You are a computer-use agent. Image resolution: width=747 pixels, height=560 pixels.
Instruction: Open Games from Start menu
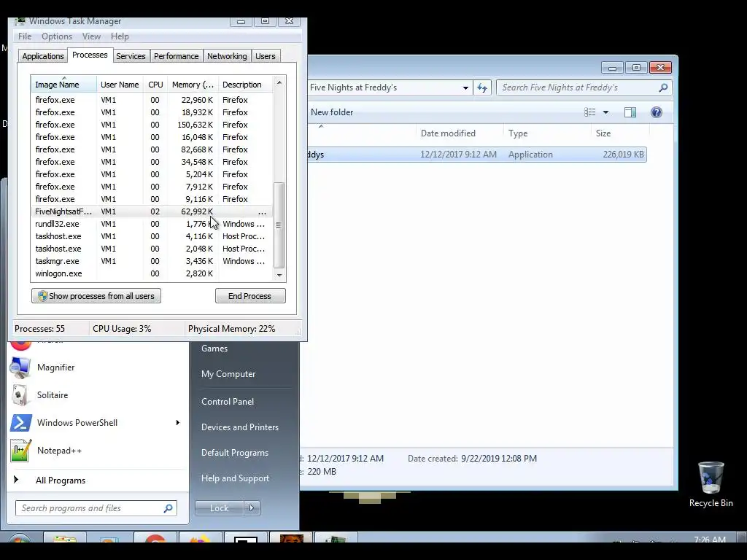pyautogui.click(x=214, y=349)
